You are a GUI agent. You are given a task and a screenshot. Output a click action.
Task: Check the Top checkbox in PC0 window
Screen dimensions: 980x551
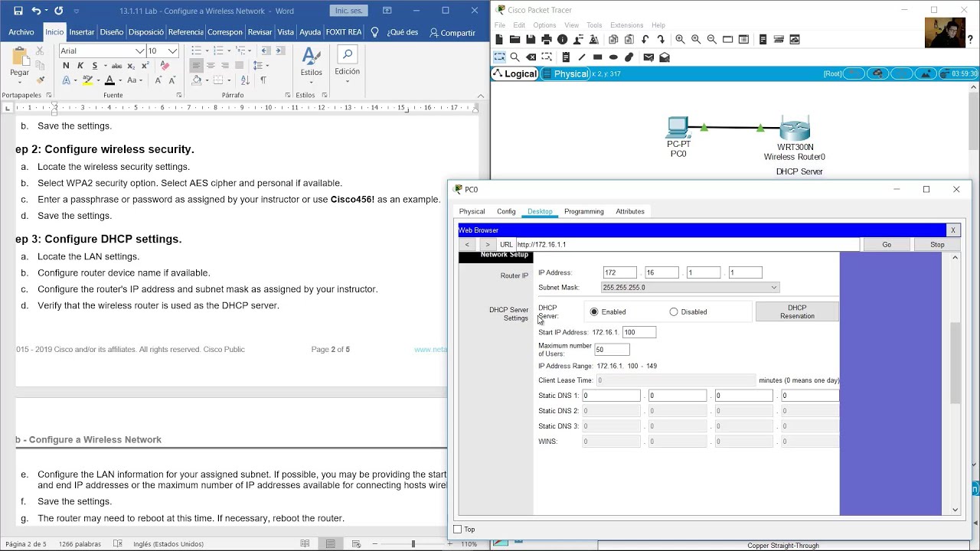[x=458, y=529]
